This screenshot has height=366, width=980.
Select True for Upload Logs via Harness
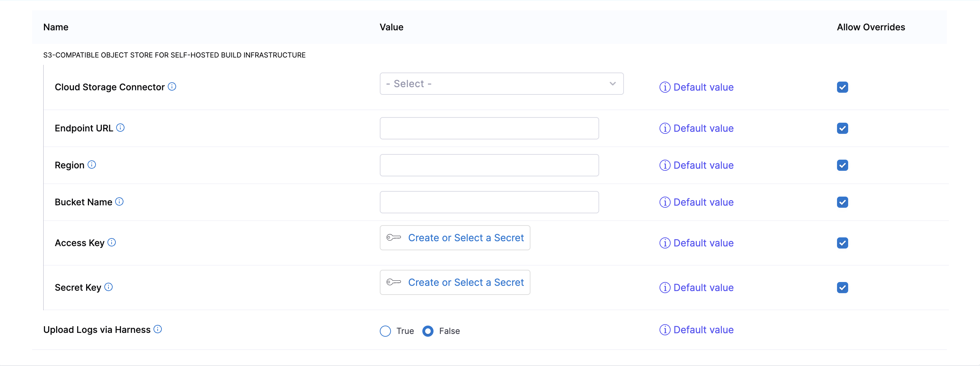pos(385,331)
